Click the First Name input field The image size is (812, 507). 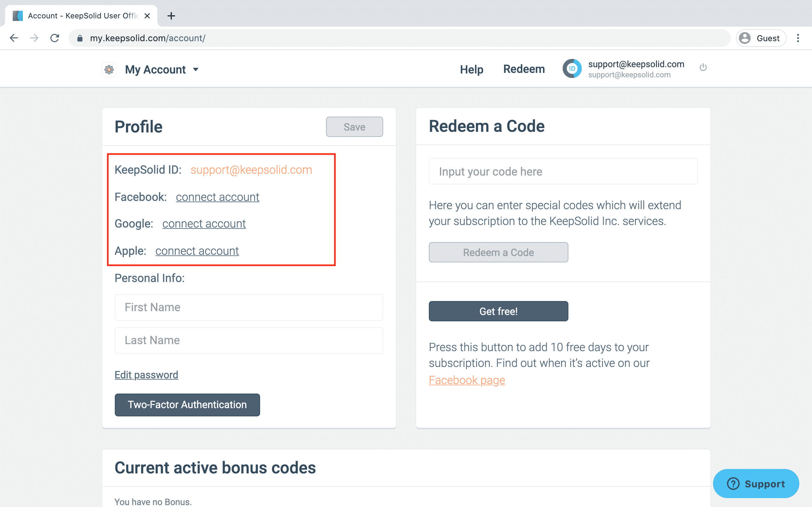[x=249, y=307]
